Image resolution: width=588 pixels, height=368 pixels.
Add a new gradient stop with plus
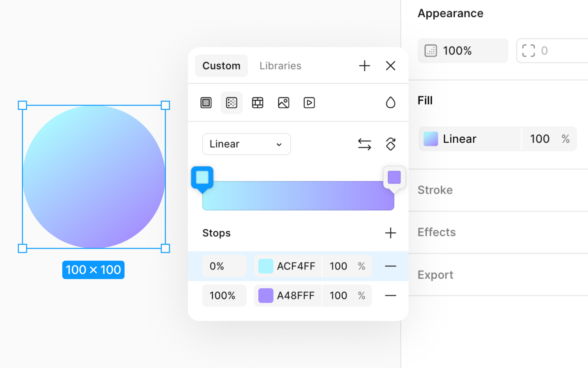[x=390, y=233]
